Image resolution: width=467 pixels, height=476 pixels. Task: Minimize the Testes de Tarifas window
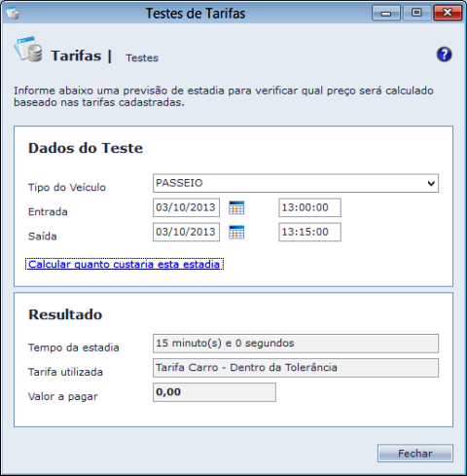(386, 13)
